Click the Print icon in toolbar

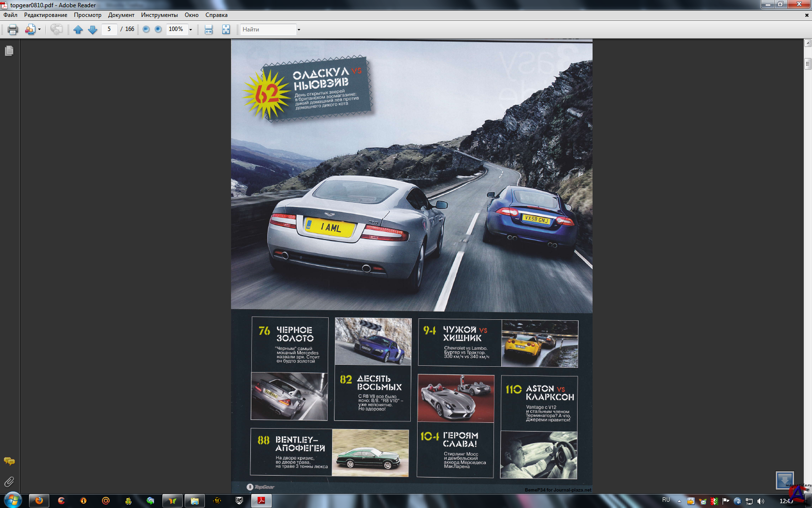[13, 30]
